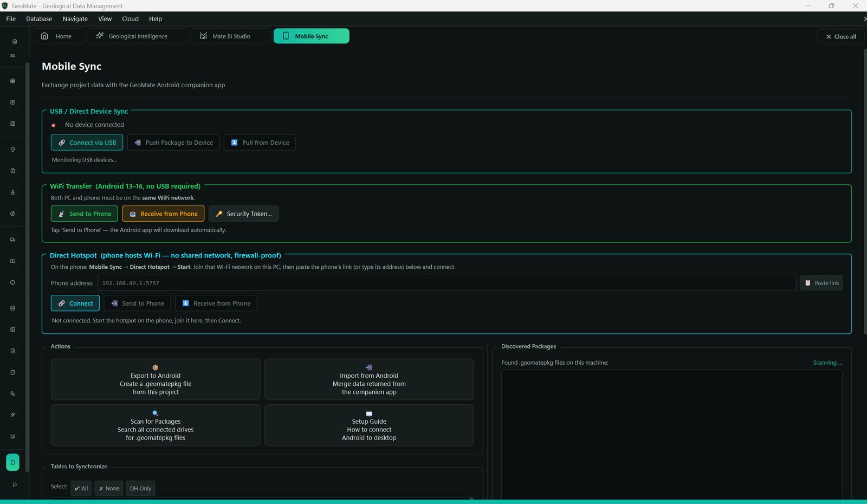Select the clipboard check icon in the sidebar
The width and height of the screenshot is (867, 504).
[x=12, y=171]
